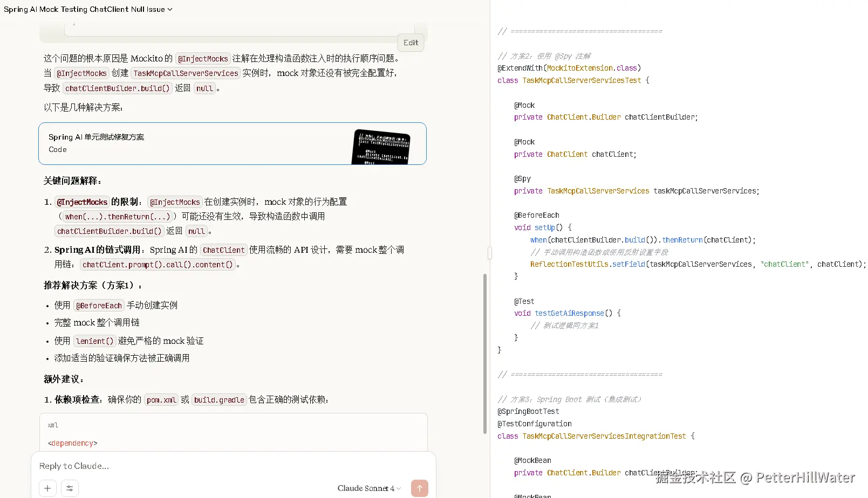Click the 方案2: 使用 @Spy 注解 comment line

click(x=544, y=56)
